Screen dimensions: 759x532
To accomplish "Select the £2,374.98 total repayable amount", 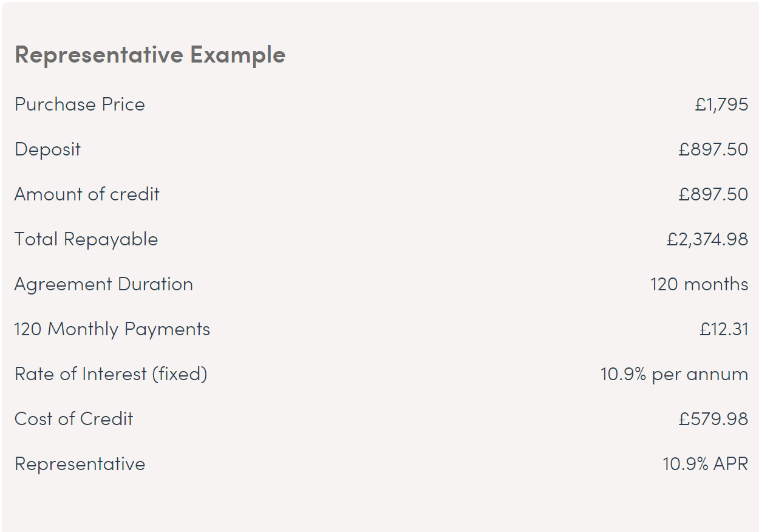I will coord(707,239).
